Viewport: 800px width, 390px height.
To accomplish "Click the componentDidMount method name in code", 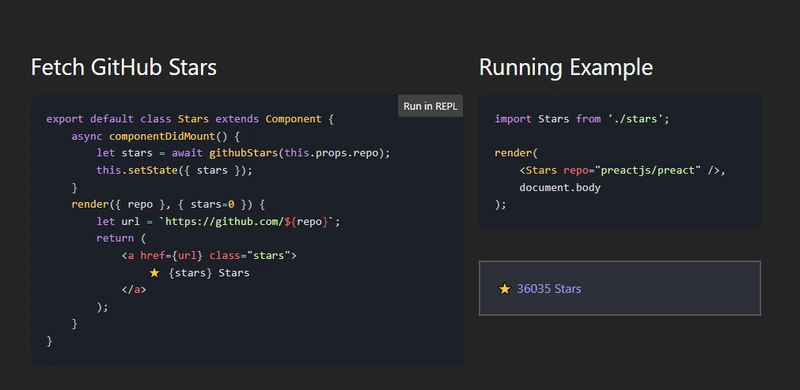I will (x=146, y=136).
